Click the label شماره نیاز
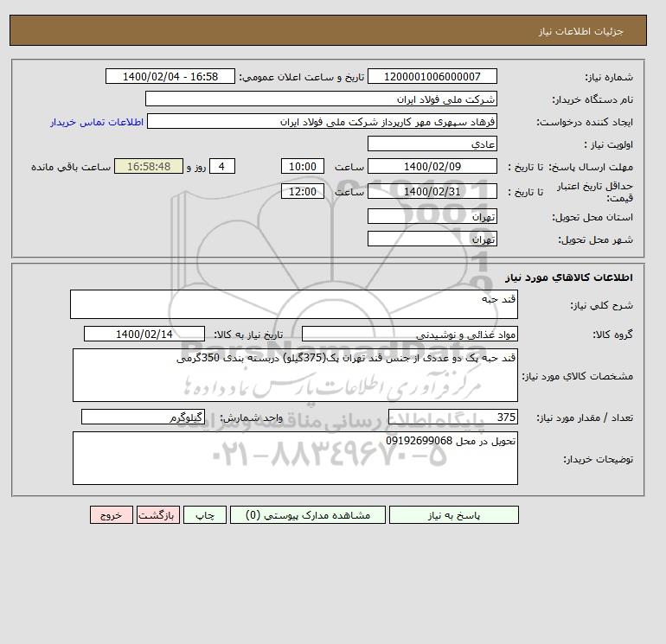Image resolution: width=666 pixels, height=644 pixels. click(609, 77)
